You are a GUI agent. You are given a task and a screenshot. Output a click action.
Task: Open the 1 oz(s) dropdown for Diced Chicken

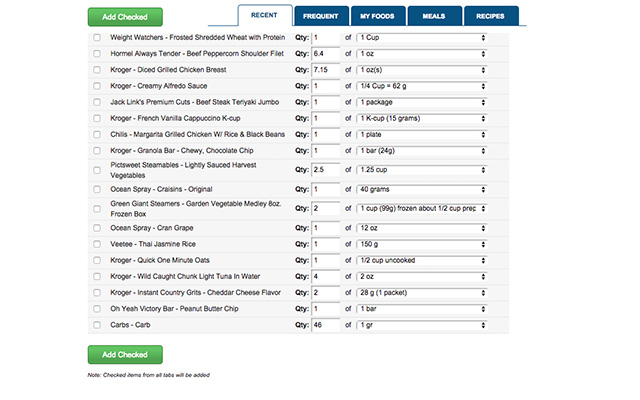point(422,70)
